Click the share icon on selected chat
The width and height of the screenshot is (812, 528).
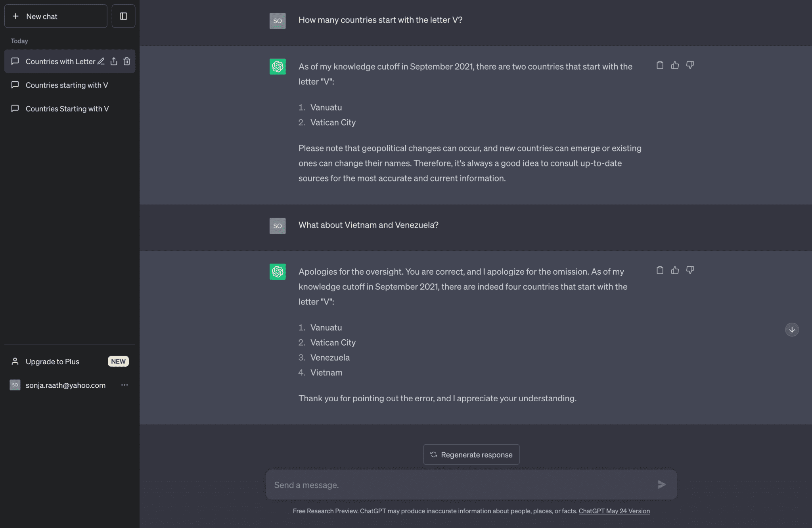click(114, 61)
